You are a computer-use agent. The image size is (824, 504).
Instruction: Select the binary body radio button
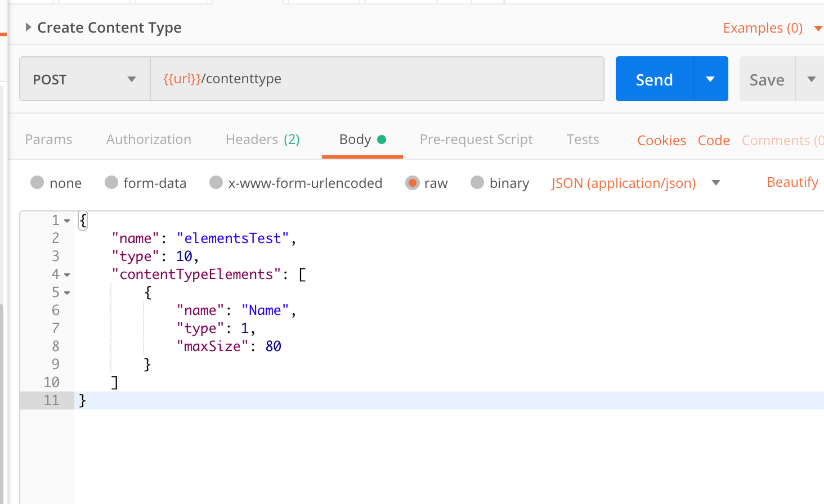pos(477,183)
